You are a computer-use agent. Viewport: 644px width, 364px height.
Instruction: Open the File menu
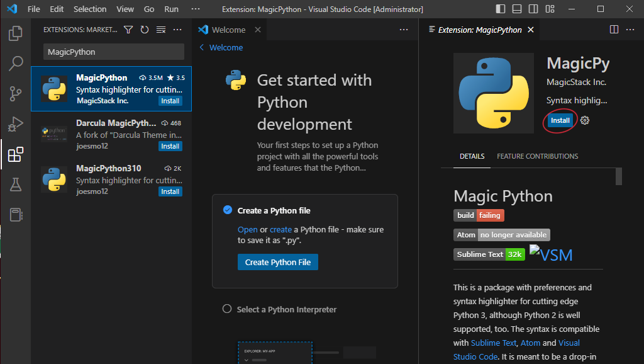pos(34,9)
